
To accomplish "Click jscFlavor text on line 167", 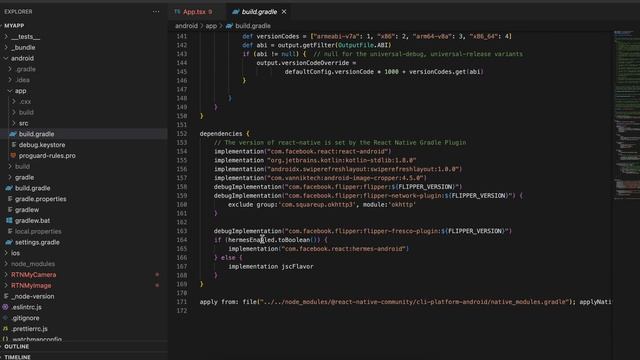I will pos(297,267).
